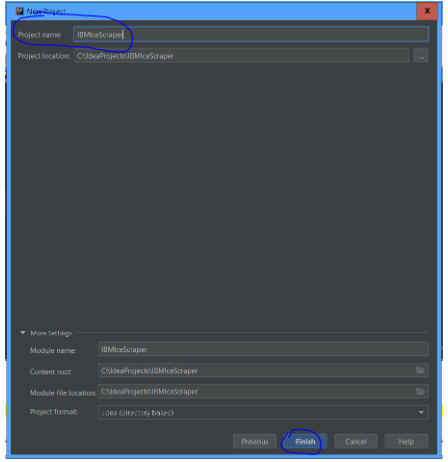Click the "Project name:" label
This screenshot has width=448, height=462.
point(40,35)
